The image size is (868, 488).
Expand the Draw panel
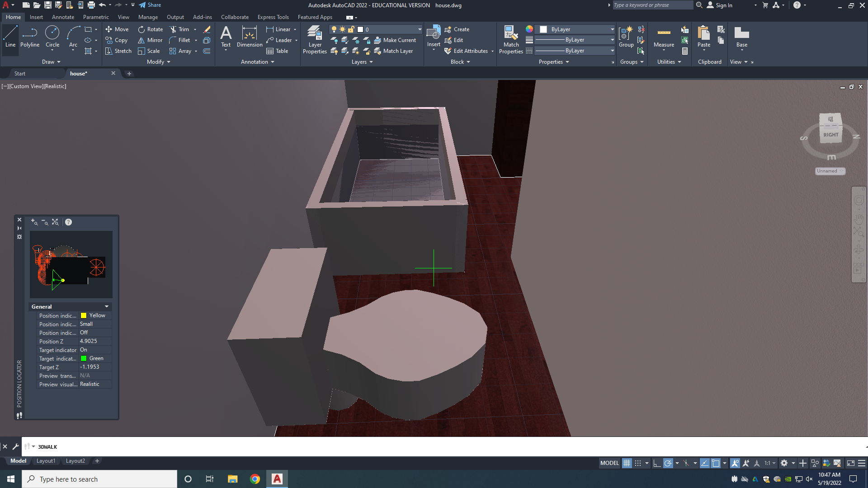51,62
